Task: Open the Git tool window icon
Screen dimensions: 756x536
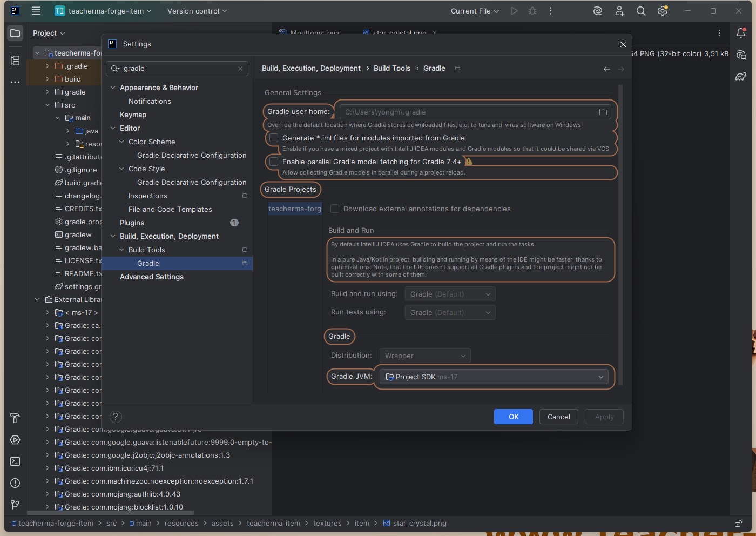Action: coord(15,505)
